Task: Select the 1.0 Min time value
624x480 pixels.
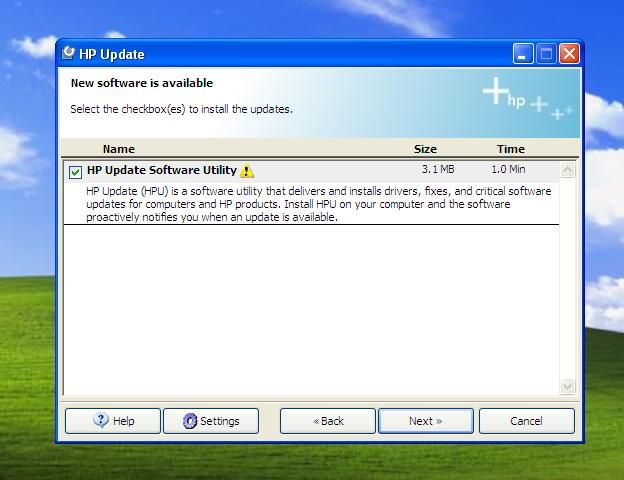Action: click(x=508, y=169)
